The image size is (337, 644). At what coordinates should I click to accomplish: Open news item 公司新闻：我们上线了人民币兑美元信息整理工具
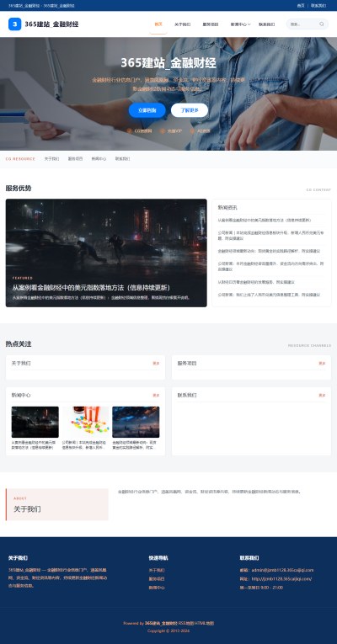269,295
